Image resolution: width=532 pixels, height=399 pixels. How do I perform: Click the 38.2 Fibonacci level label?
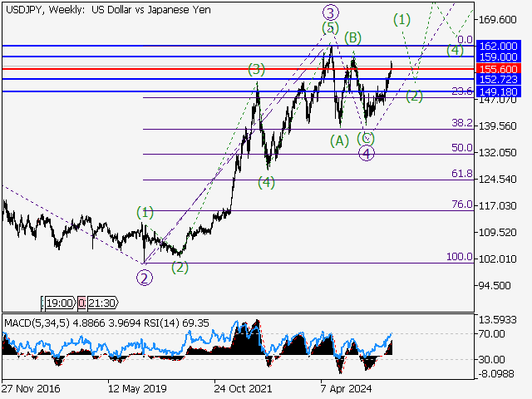[x=462, y=123]
